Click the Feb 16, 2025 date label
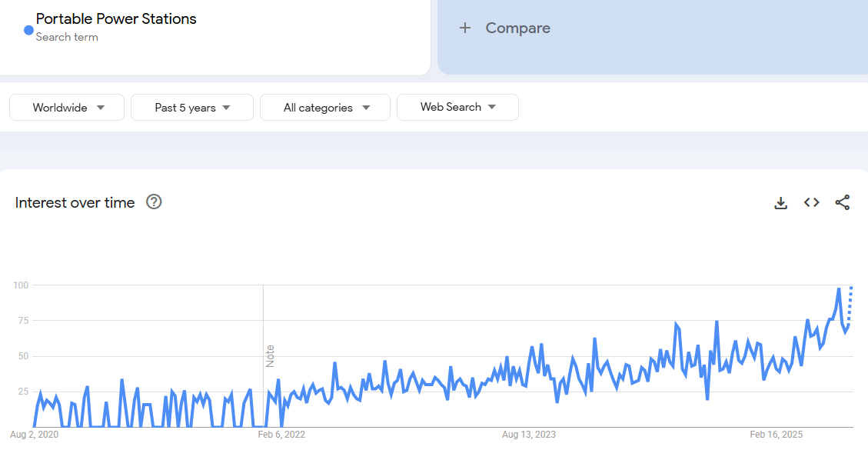The image size is (868, 450). (777, 435)
